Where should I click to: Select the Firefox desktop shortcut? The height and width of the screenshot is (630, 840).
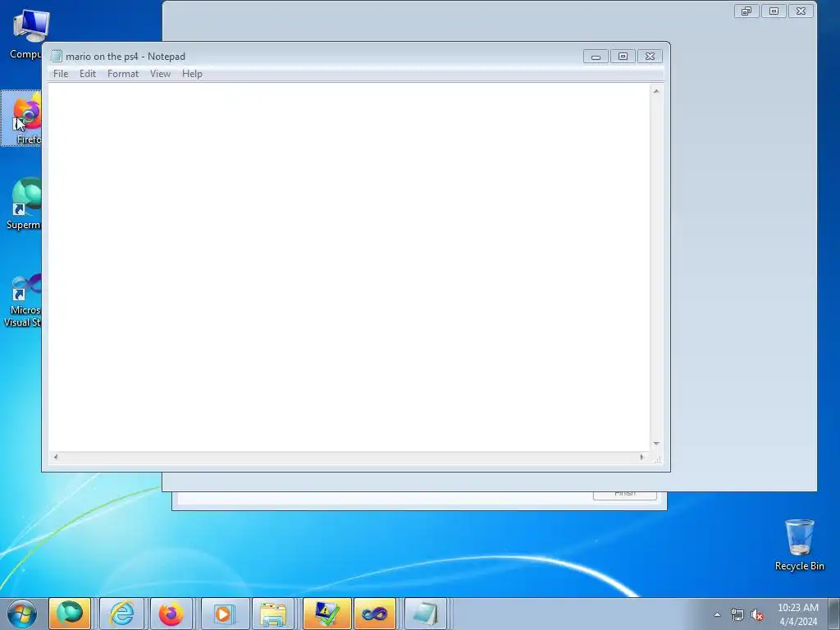click(x=21, y=118)
